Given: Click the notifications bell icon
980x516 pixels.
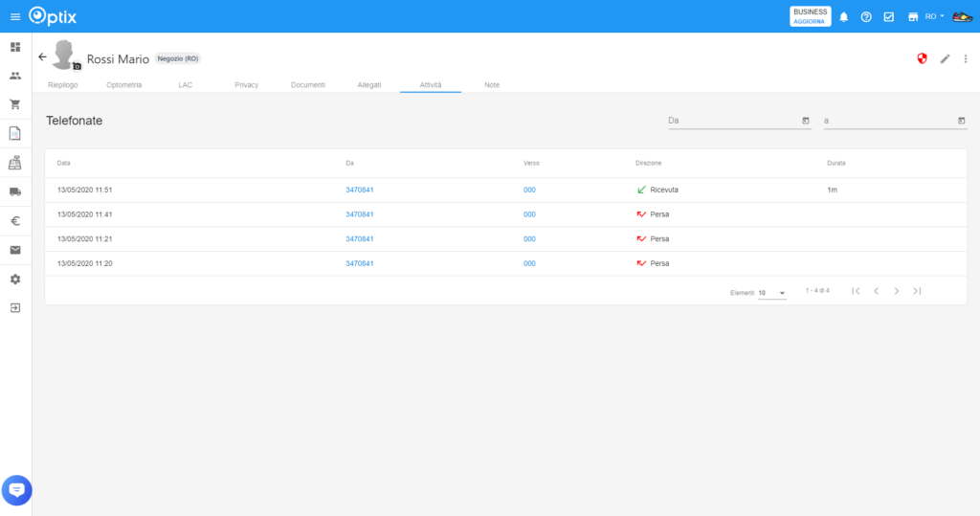Looking at the screenshot, I should pos(844,16).
